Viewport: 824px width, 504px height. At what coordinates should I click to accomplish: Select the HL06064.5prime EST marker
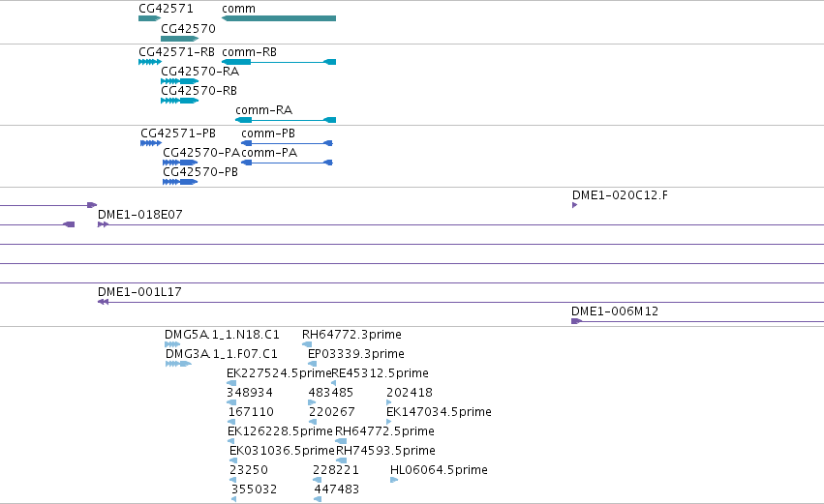tap(394, 481)
